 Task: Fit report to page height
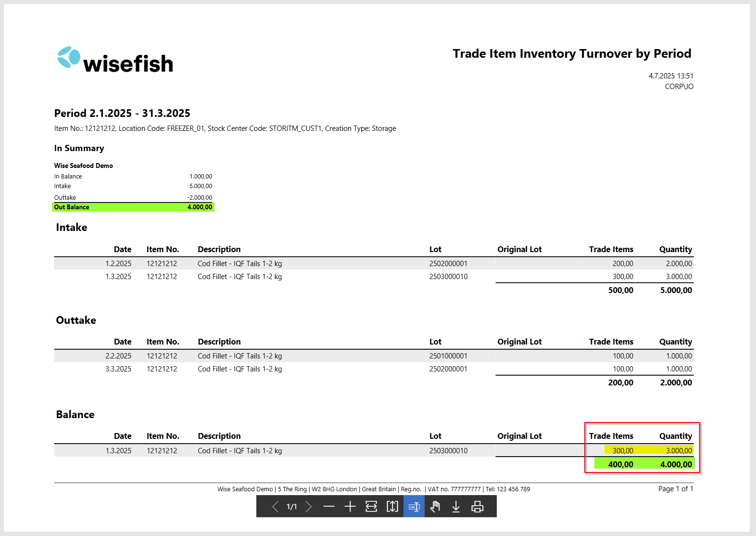[x=392, y=507]
